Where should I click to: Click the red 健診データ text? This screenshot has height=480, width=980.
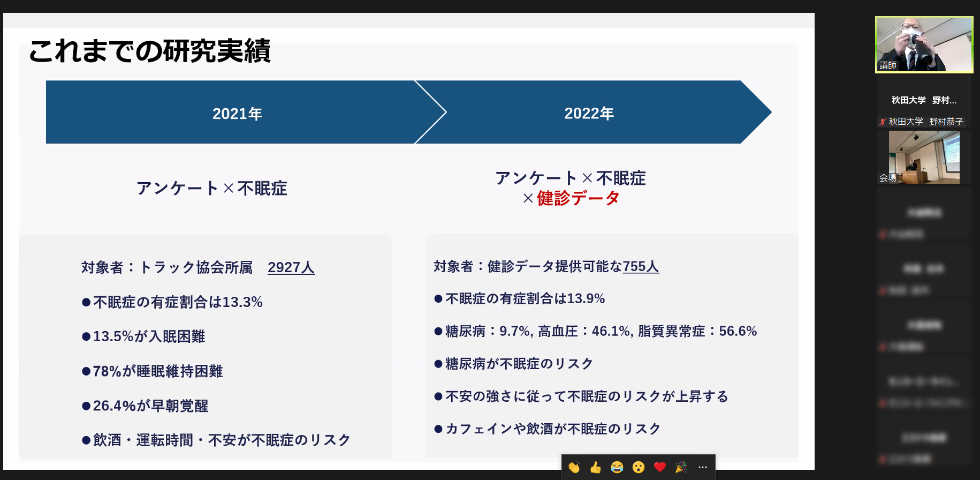pos(578,198)
